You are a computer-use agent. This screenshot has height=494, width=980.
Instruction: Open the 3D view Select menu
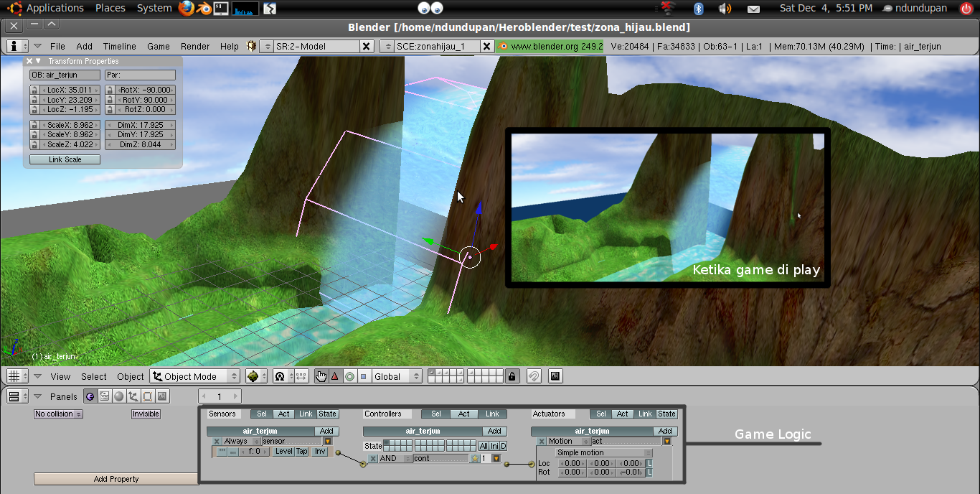coord(93,376)
